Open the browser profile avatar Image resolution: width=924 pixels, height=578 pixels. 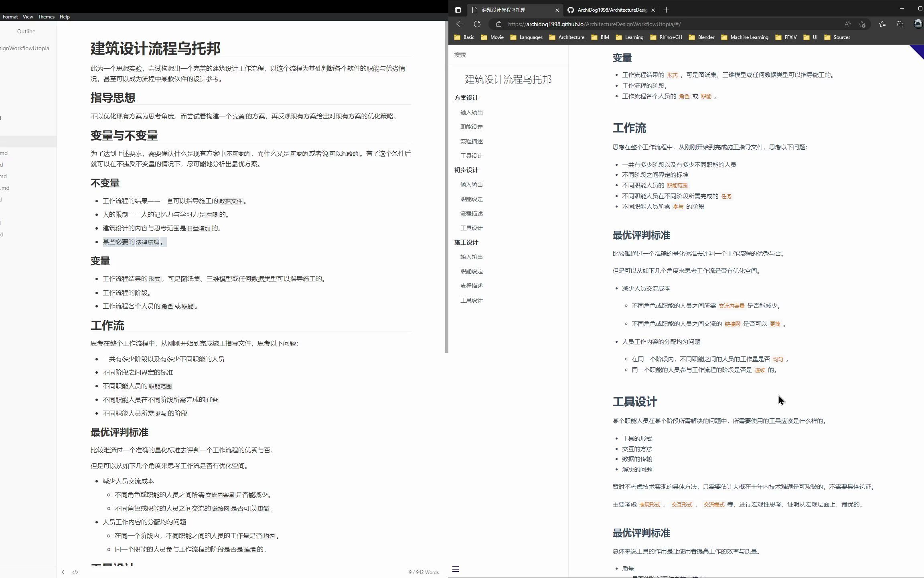tap(918, 24)
